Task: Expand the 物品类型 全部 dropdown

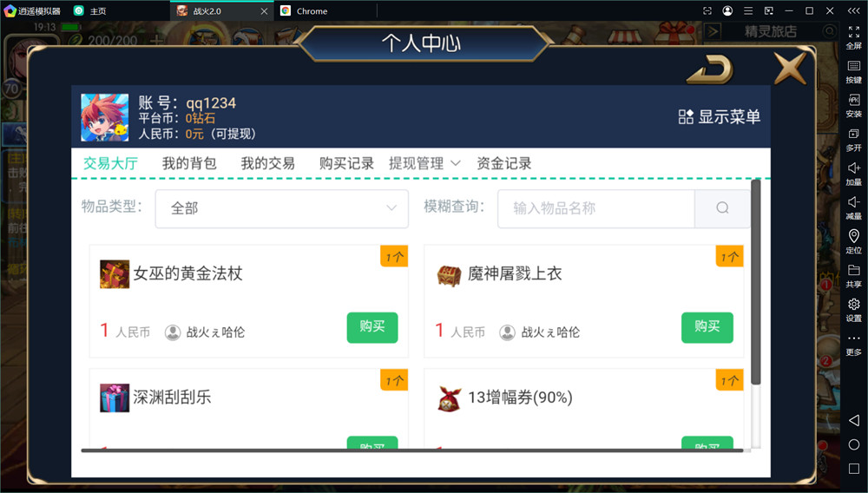Action: (x=282, y=208)
